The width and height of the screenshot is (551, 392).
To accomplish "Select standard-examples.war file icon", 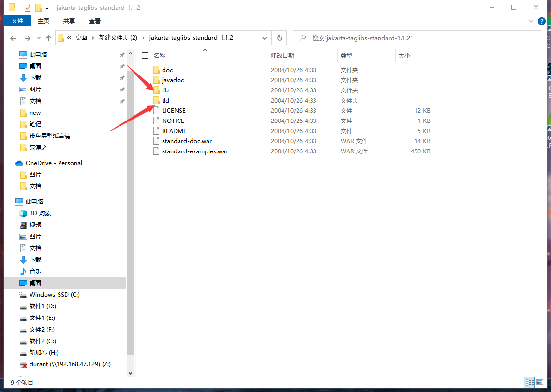I will coord(156,151).
